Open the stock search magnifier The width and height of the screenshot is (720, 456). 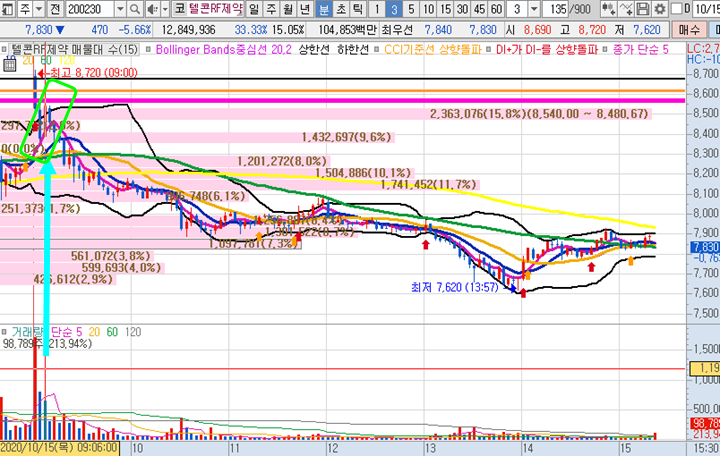click(135, 8)
